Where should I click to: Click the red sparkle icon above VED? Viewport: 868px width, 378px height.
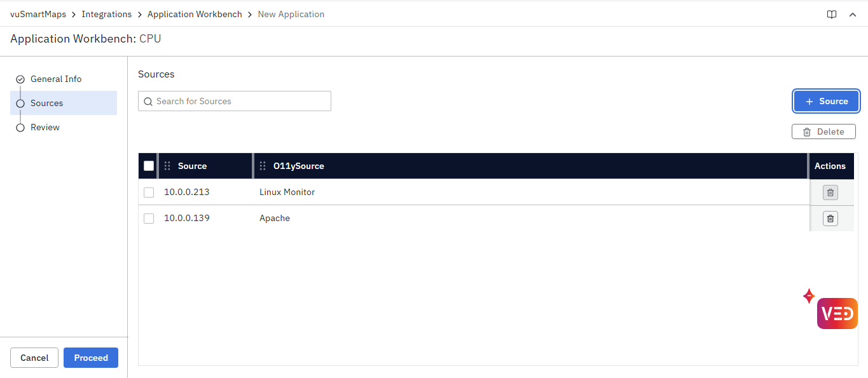[x=809, y=296]
